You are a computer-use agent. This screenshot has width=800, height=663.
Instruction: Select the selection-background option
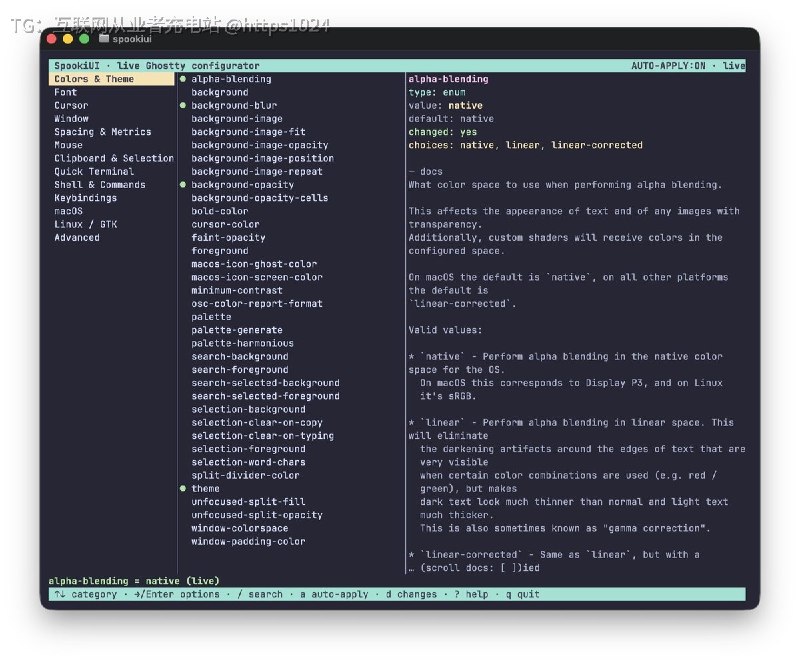(248, 409)
